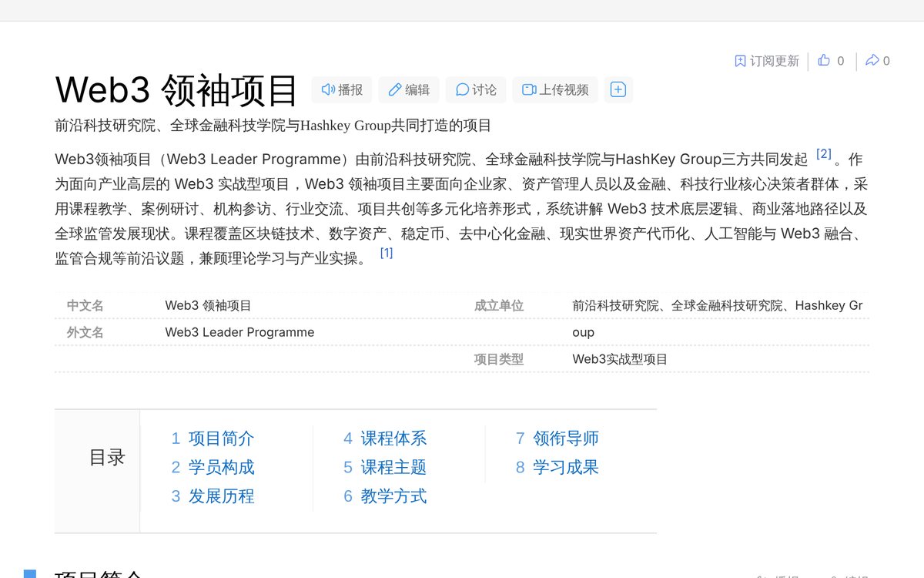Click the 播报 audio playback button
924x578 pixels.
(342, 89)
